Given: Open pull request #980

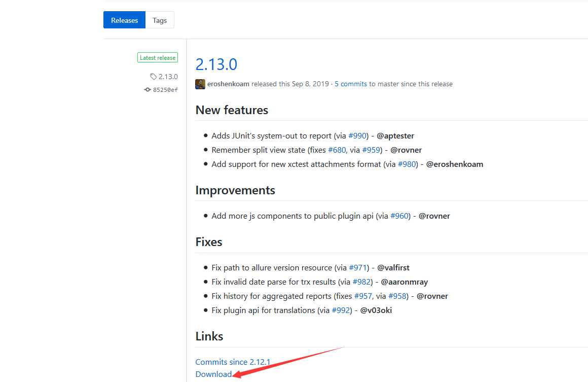Looking at the screenshot, I should pyautogui.click(x=407, y=164).
